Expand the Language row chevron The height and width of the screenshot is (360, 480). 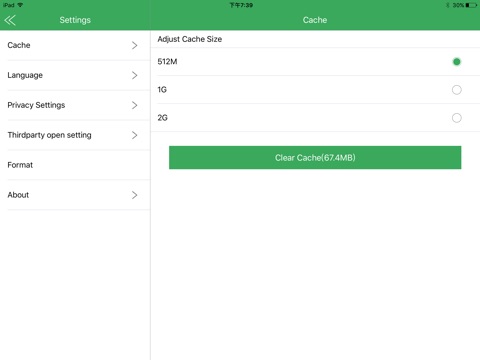click(134, 75)
